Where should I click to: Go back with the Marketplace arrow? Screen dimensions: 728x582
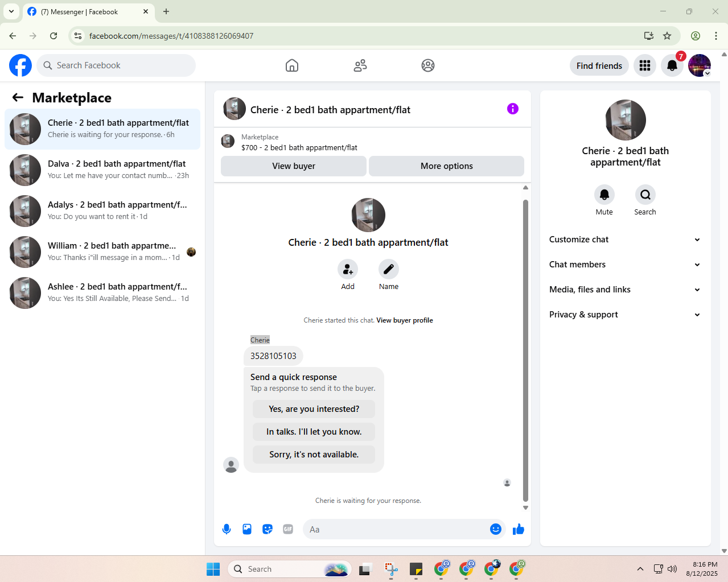(x=18, y=97)
